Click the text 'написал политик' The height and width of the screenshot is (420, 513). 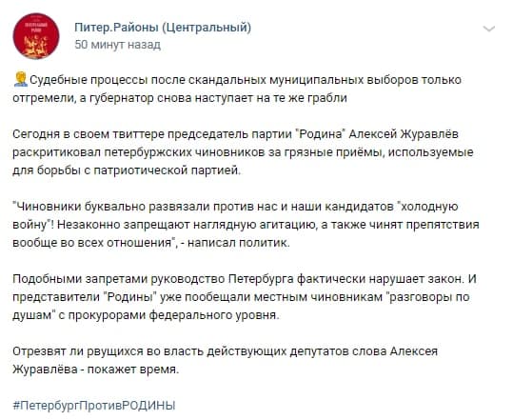[x=239, y=243]
